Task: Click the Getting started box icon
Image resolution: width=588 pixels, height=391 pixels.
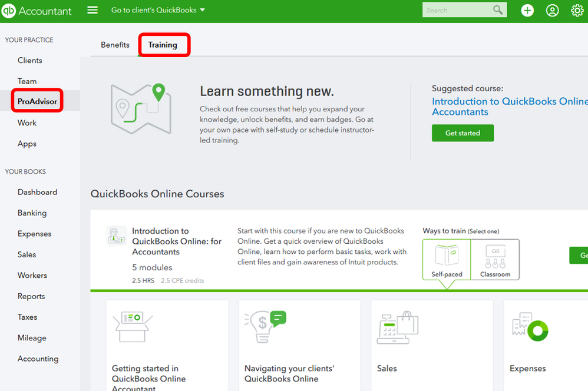Action: point(133,327)
